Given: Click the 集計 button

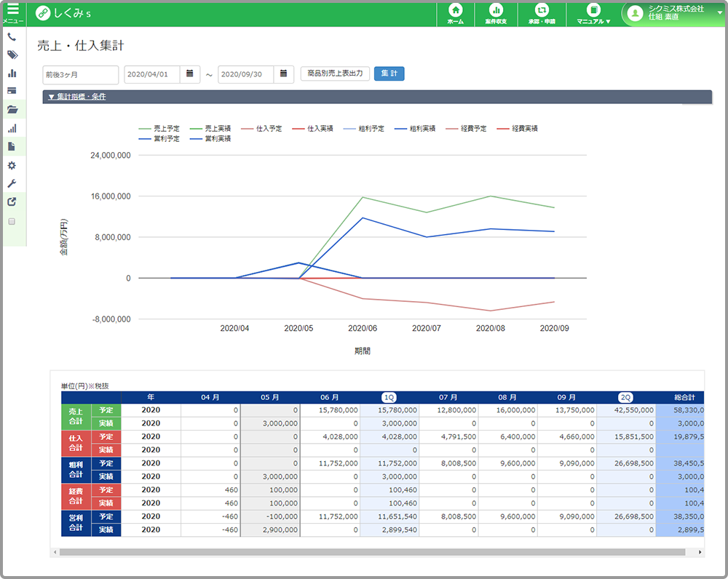Looking at the screenshot, I should click(x=389, y=73).
